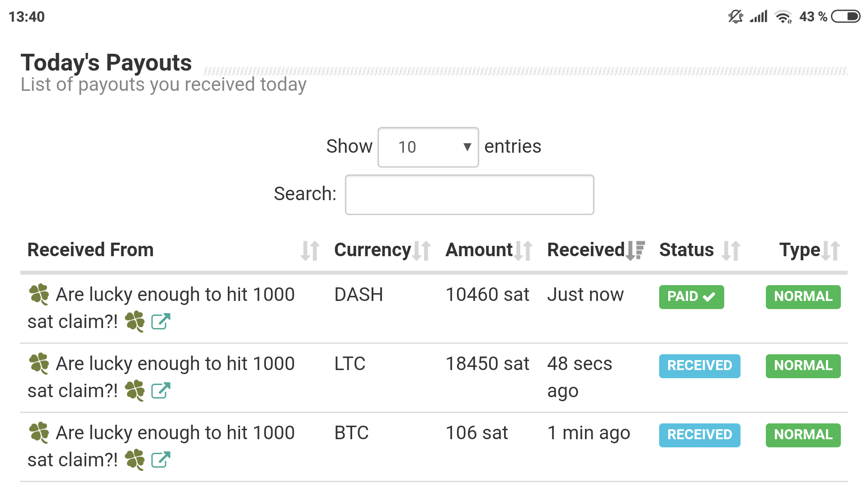The height and width of the screenshot is (488, 868).
Task: Open external link icon in LTC payout row
Action: point(160,391)
